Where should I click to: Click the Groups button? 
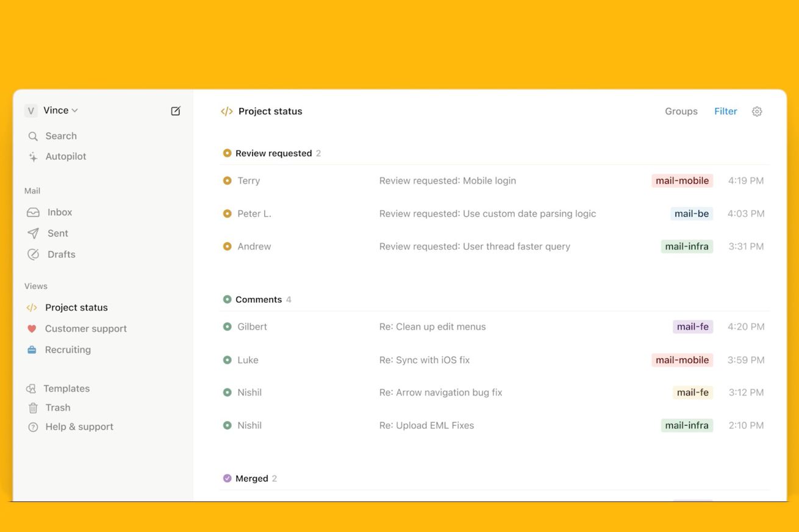[x=681, y=112]
